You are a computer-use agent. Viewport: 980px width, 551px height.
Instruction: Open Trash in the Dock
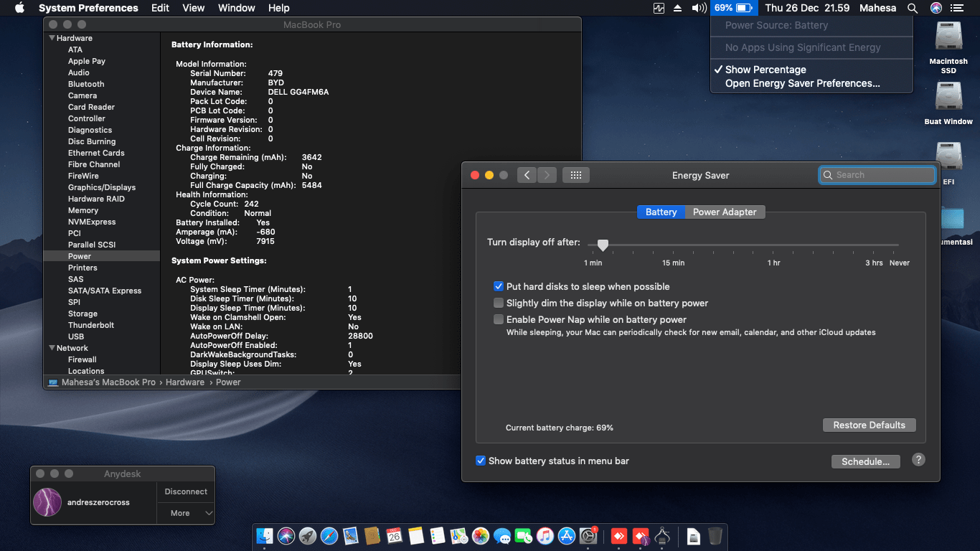tap(715, 536)
